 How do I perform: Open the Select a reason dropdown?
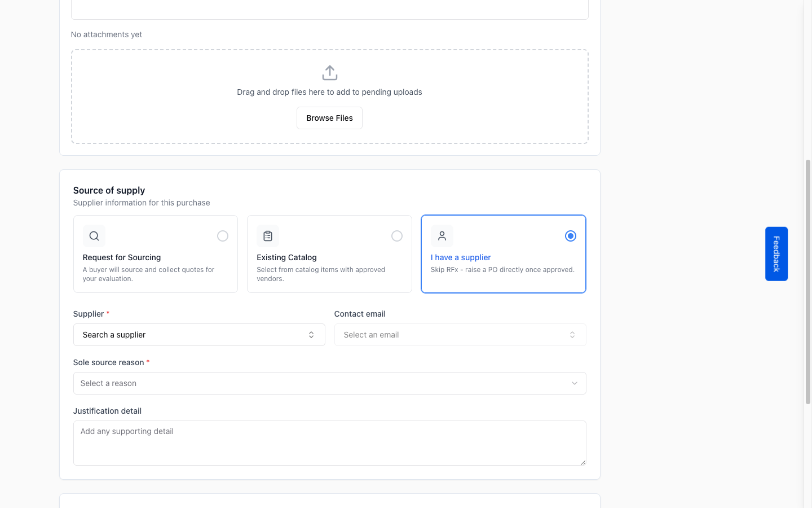coord(329,383)
